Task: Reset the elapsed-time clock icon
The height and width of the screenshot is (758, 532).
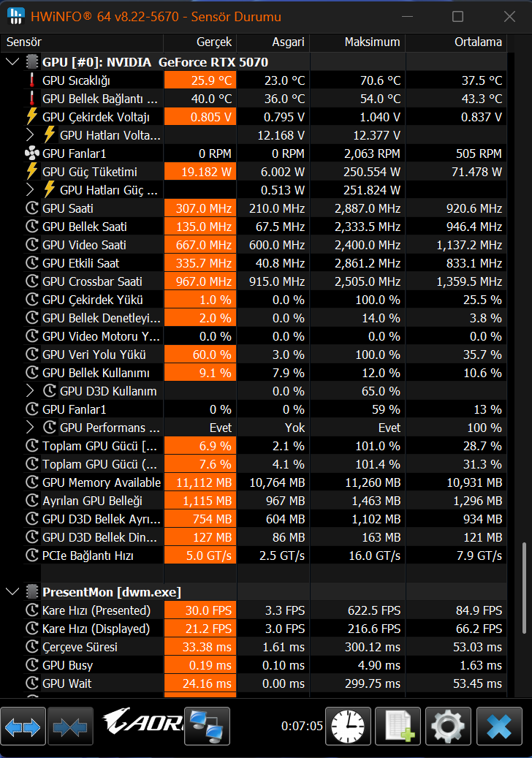Action: tap(348, 727)
